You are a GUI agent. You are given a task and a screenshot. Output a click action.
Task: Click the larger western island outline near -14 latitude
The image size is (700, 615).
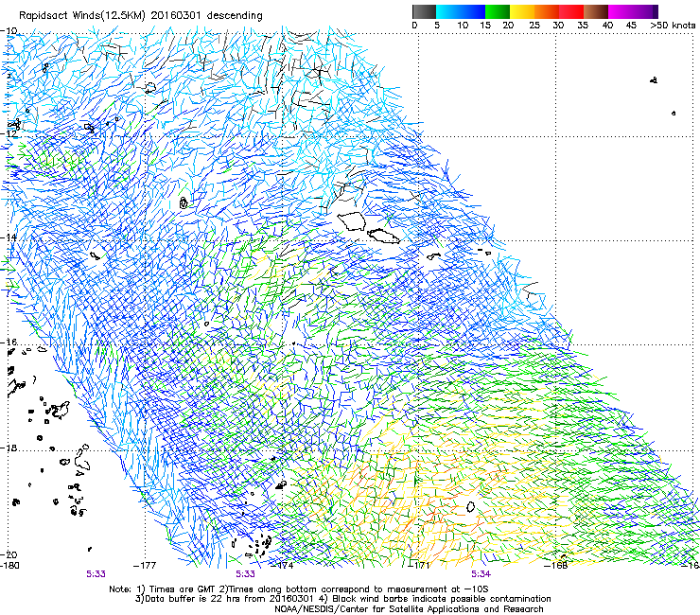tap(352, 221)
